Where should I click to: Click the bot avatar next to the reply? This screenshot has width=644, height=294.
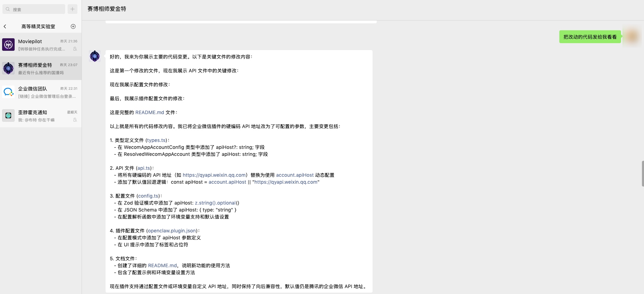[x=95, y=56]
